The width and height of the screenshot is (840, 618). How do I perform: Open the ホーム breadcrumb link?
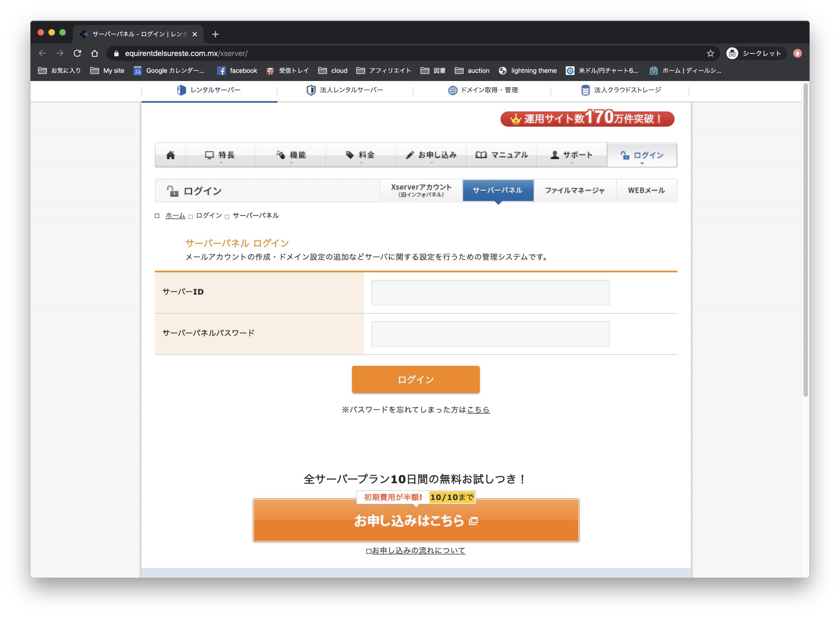point(175,215)
